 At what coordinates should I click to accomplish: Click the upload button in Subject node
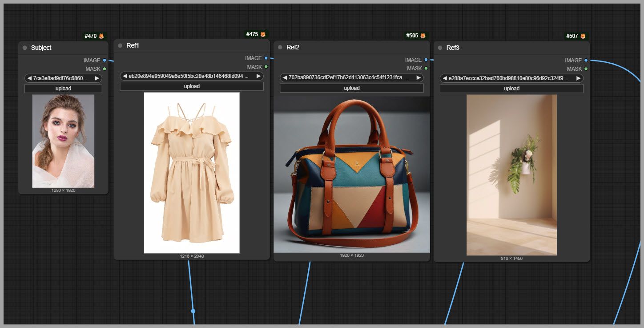(63, 89)
